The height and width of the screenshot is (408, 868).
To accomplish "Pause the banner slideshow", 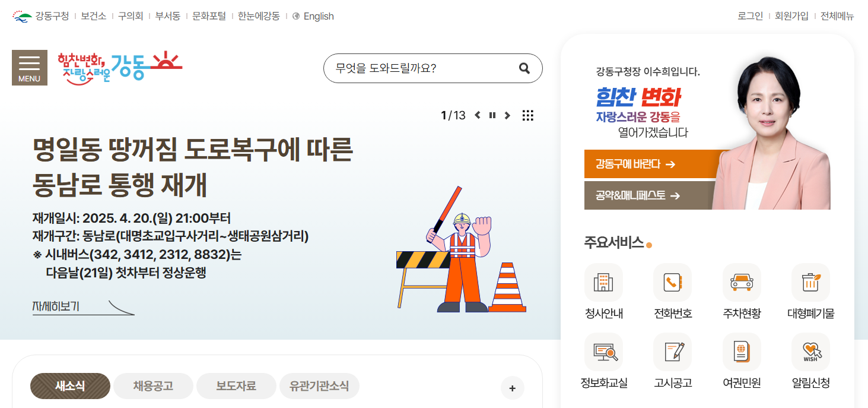I will coord(492,116).
